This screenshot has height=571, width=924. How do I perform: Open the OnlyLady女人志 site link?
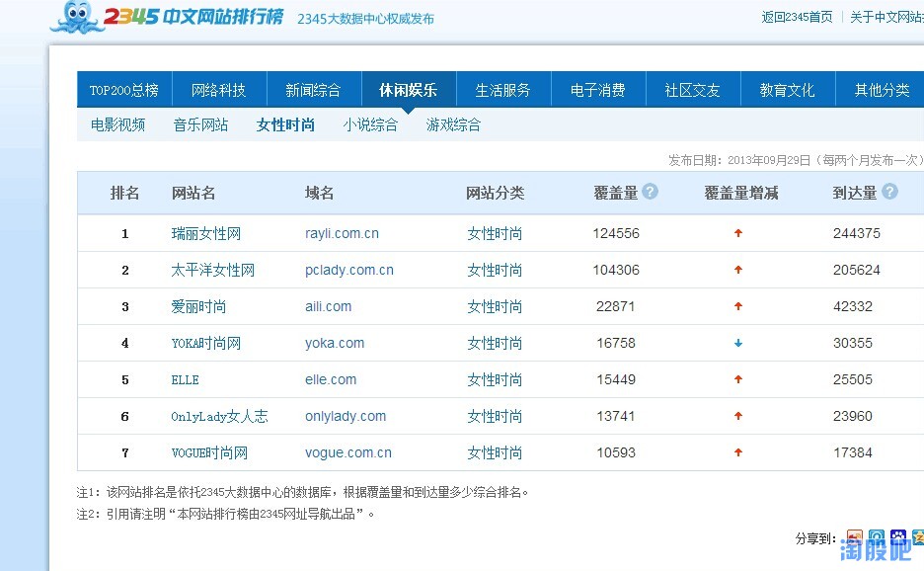coord(219,417)
